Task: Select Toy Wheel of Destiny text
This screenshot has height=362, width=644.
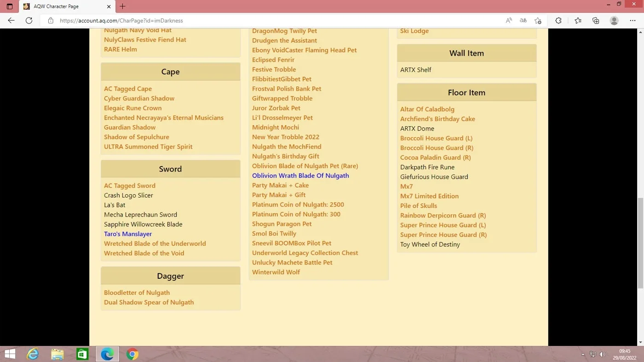Action: coord(430,245)
